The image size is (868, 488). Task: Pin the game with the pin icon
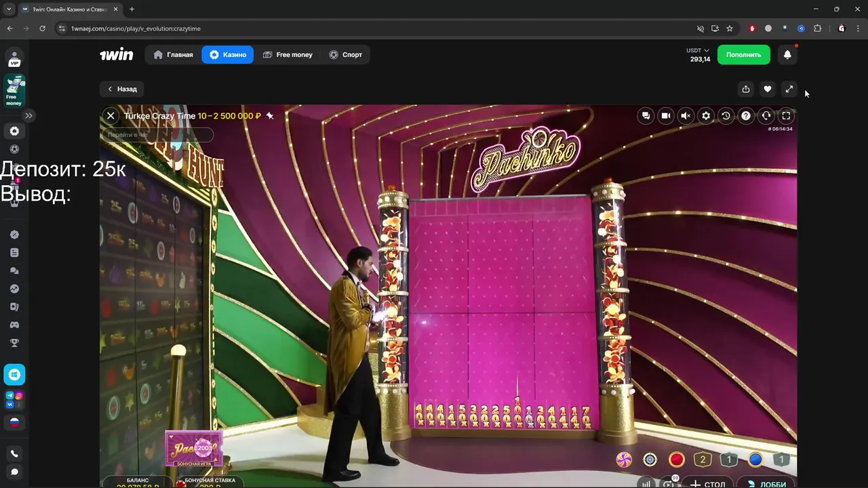[270, 116]
